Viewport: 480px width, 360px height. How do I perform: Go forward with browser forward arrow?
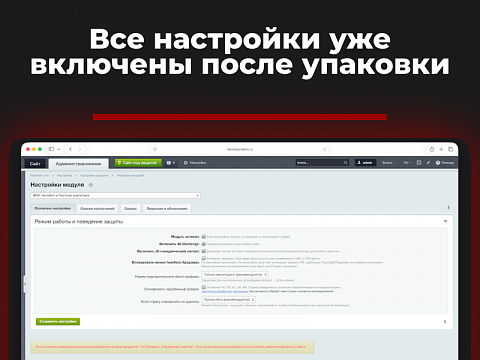point(80,149)
